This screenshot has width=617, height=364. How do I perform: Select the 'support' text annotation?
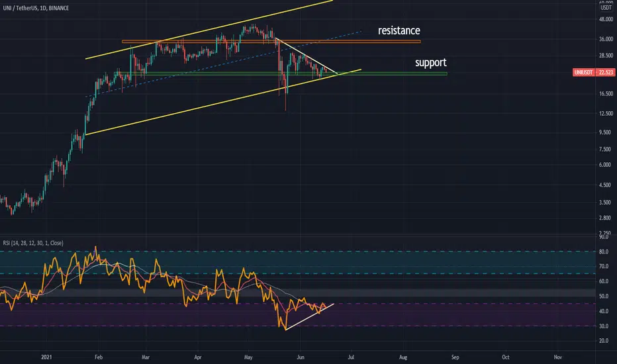(431, 63)
